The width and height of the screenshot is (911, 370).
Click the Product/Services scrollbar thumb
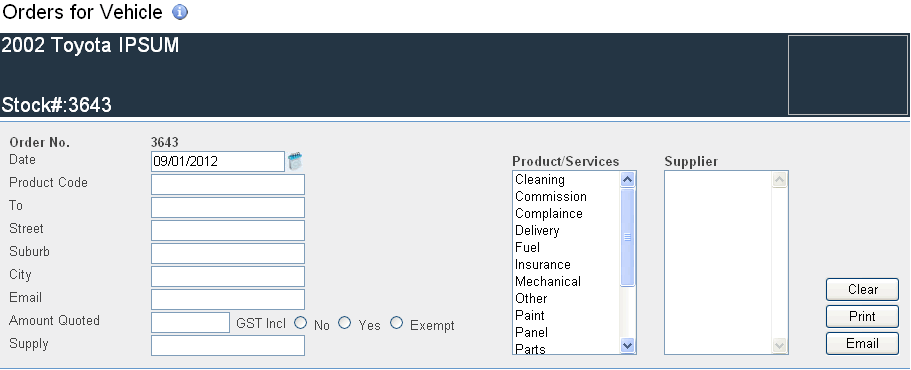tap(627, 238)
